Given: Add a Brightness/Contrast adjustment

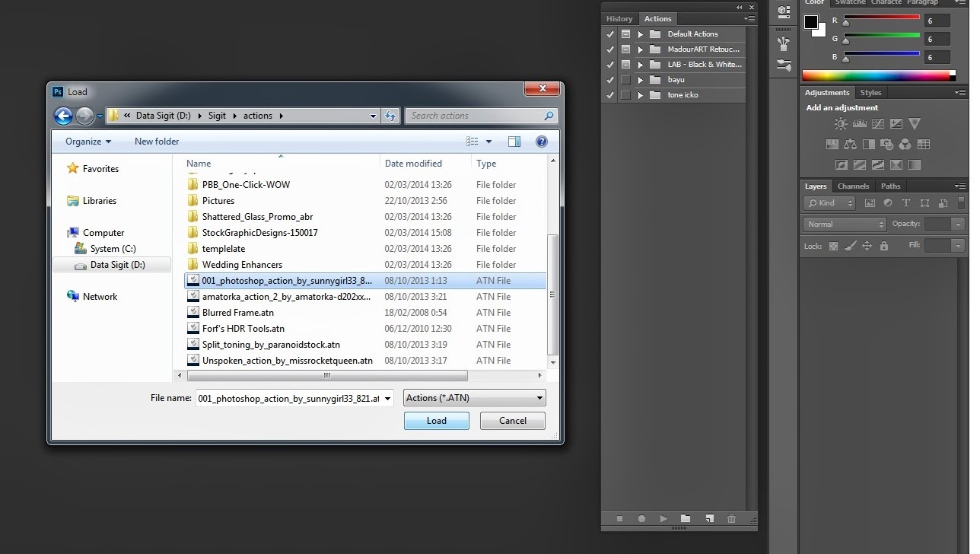Looking at the screenshot, I should coord(841,123).
